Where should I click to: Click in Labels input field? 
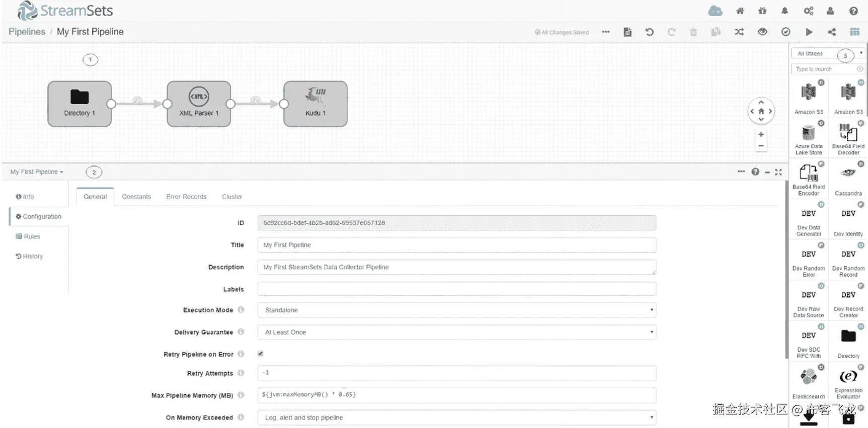click(456, 289)
